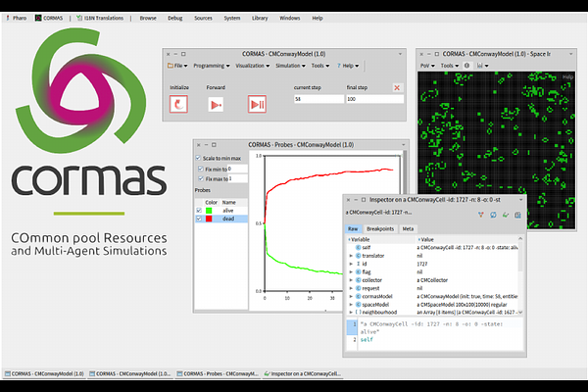Expand the spaceModel variable row
Screen dimensions: 588x392
(351, 305)
